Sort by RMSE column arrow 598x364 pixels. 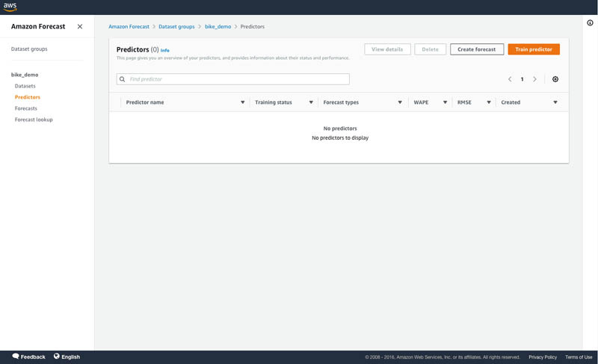(x=489, y=102)
